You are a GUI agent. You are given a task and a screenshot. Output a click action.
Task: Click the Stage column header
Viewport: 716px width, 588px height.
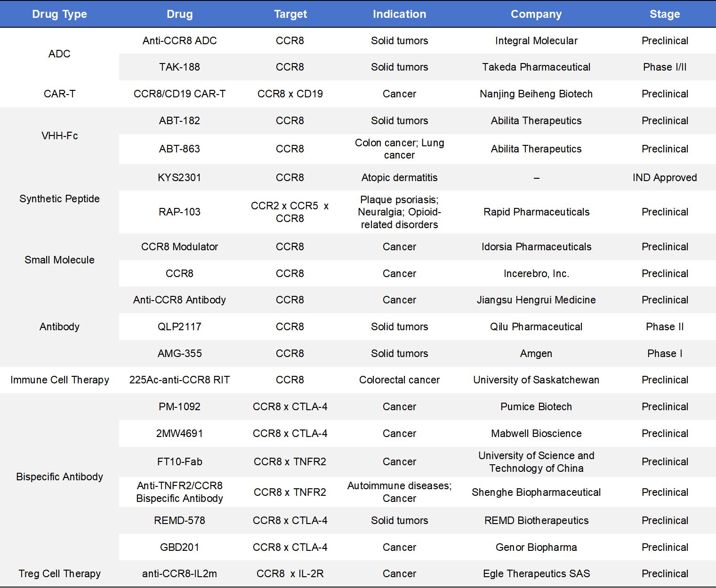[664, 14]
